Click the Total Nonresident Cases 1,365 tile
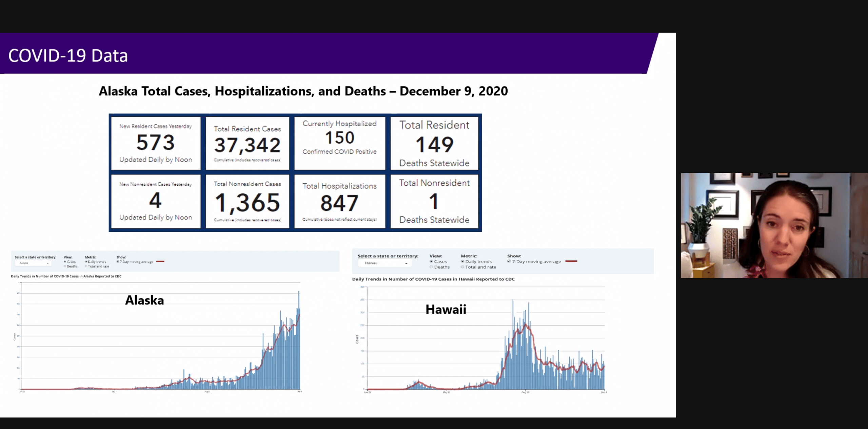The width and height of the screenshot is (868, 429). 248,201
